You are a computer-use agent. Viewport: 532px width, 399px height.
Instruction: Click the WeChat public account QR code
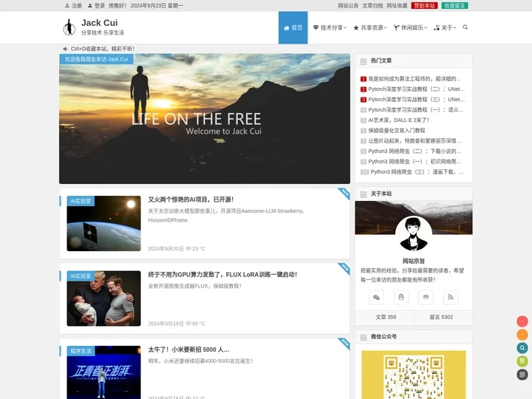click(414, 375)
